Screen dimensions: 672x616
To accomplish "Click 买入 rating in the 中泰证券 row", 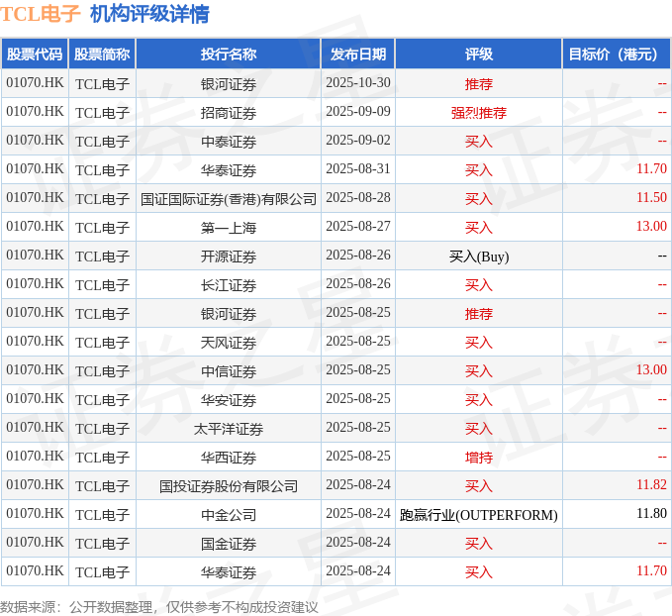I will tap(479, 142).
